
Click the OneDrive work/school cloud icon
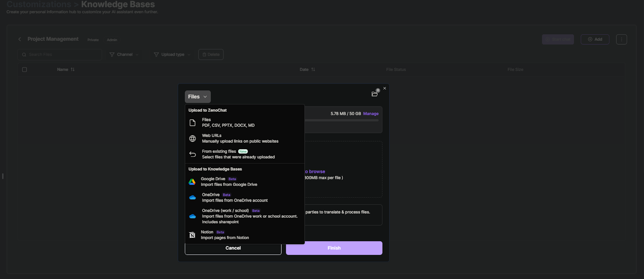[192, 217]
